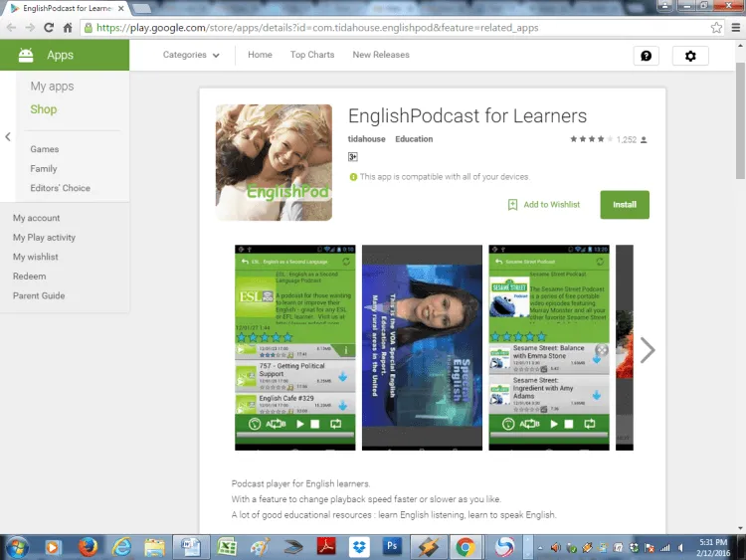Screen dimensions: 746x560
Task: Show next screenshots with the right chevron
Action: (x=648, y=350)
